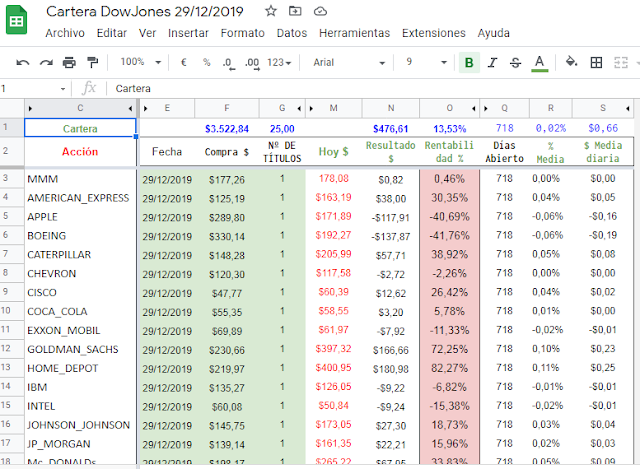Increase decimal places
The height and width of the screenshot is (469, 640).
[x=252, y=63]
